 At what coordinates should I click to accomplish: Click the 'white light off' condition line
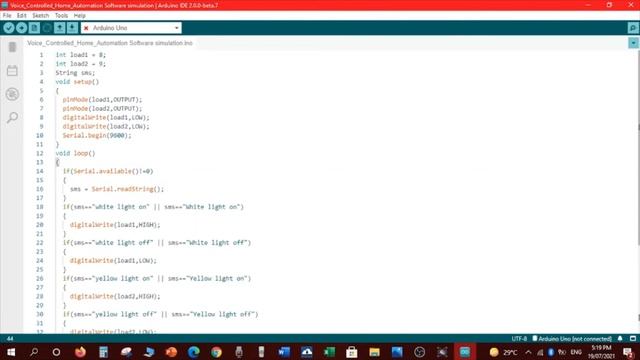[157, 242]
